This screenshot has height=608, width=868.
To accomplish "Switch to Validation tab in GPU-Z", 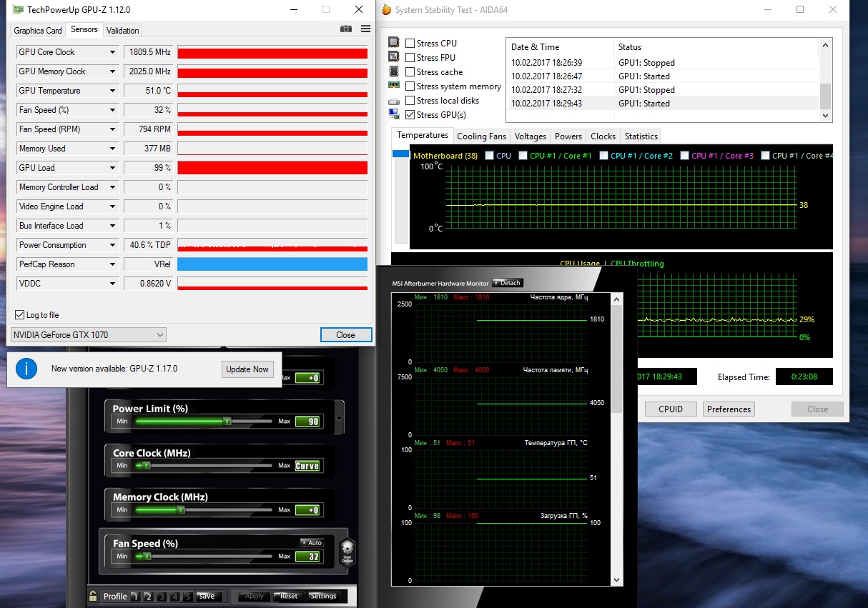I will [x=122, y=30].
